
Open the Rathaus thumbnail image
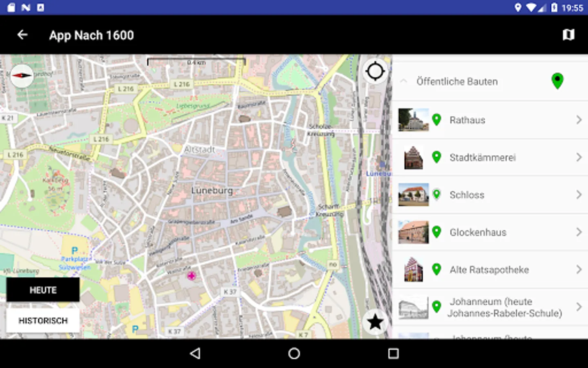pyautogui.click(x=413, y=120)
